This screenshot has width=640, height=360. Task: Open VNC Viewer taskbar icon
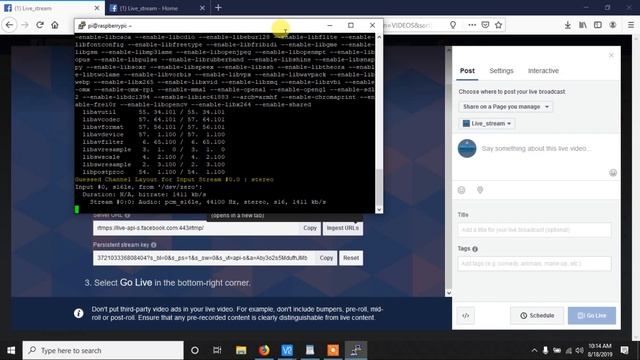(287, 350)
